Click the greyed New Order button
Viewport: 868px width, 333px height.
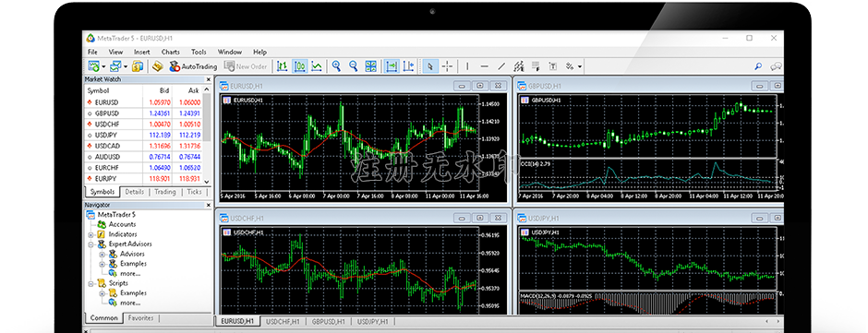(246, 66)
